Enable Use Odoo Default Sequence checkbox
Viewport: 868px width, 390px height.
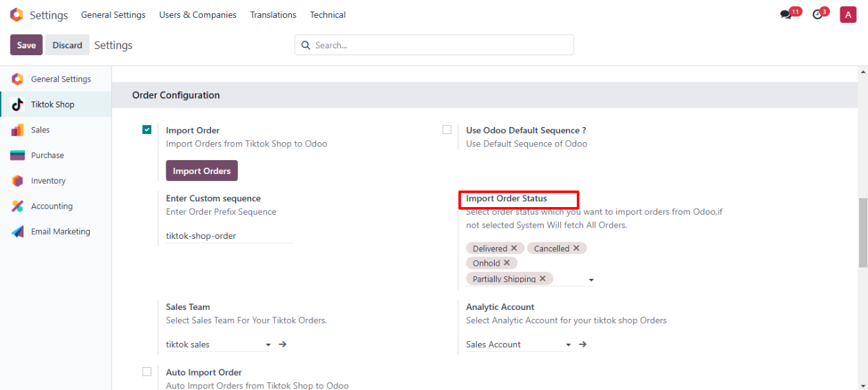pos(447,130)
